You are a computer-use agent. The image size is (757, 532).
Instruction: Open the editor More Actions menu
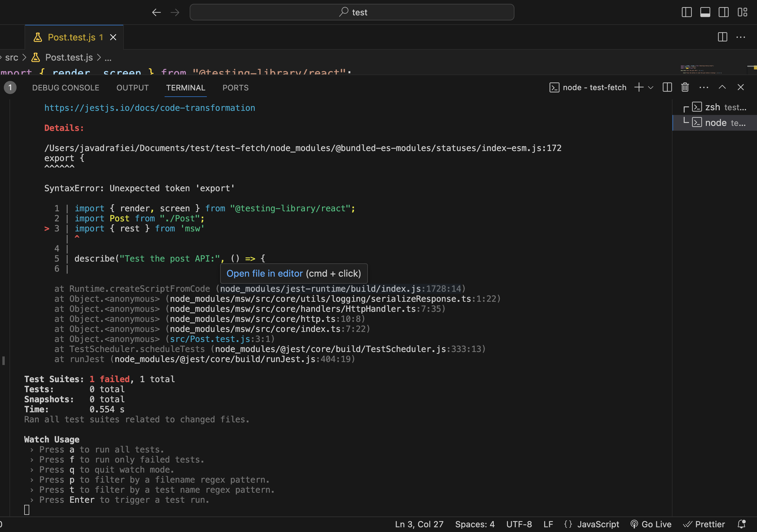click(740, 37)
